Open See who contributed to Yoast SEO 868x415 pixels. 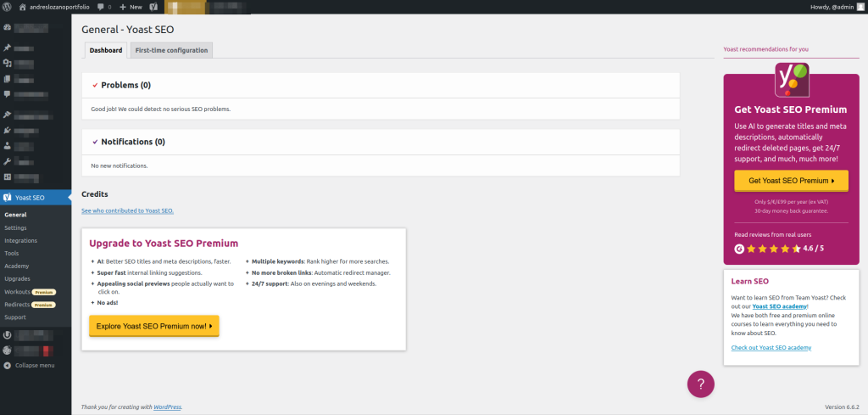coord(127,210)
